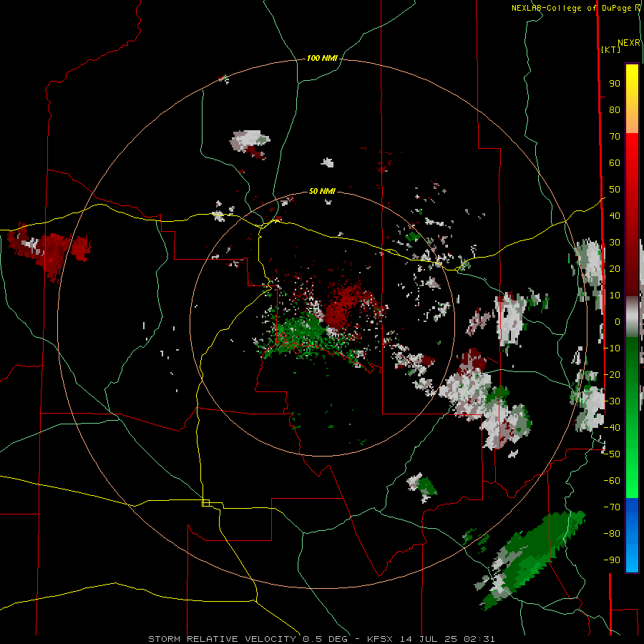The width and height of the screenshot is (644, 644).
Task: Click the positive "80" velocity scale label
Action: tap(615, 110)
